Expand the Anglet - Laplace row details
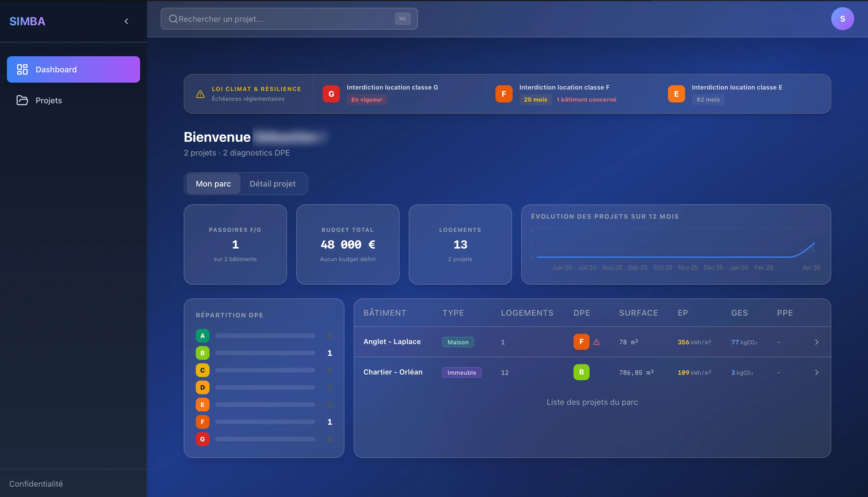 817,342
